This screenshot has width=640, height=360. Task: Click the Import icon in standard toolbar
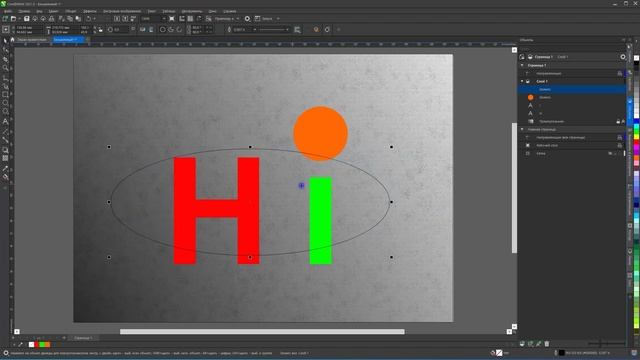[117, 19]
